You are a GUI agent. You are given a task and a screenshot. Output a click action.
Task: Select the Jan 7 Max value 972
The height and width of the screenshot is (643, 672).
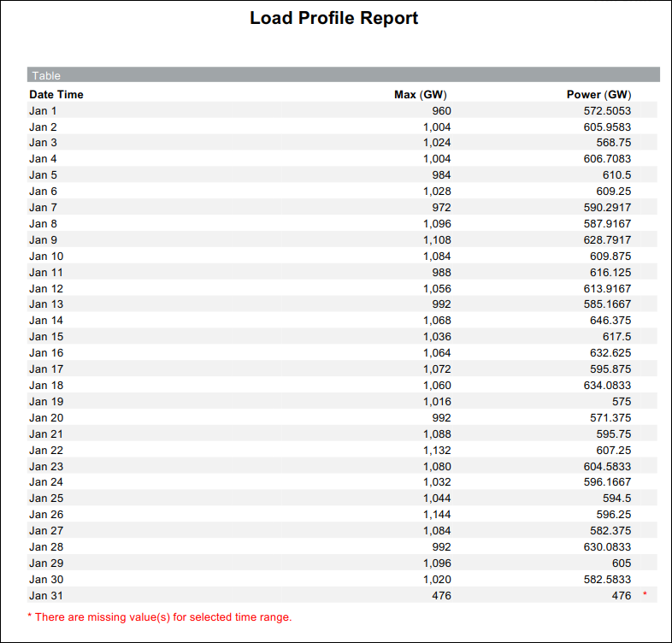pyautogui.click(x=441, y=208)
